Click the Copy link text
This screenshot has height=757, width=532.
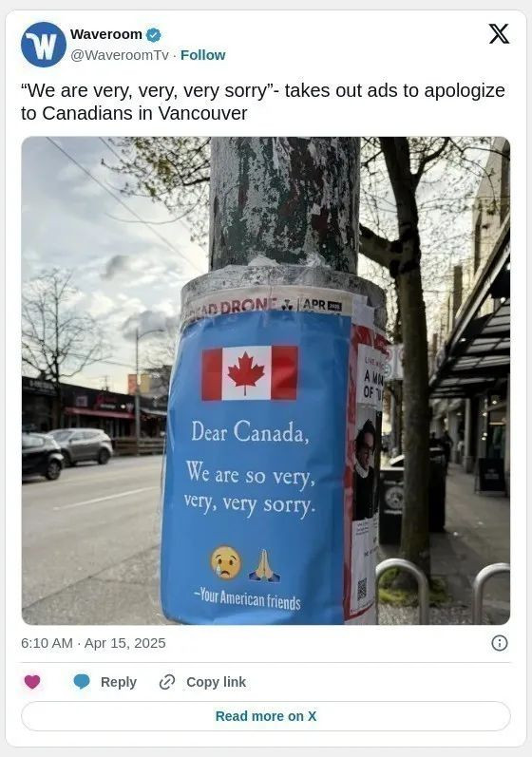216,682
